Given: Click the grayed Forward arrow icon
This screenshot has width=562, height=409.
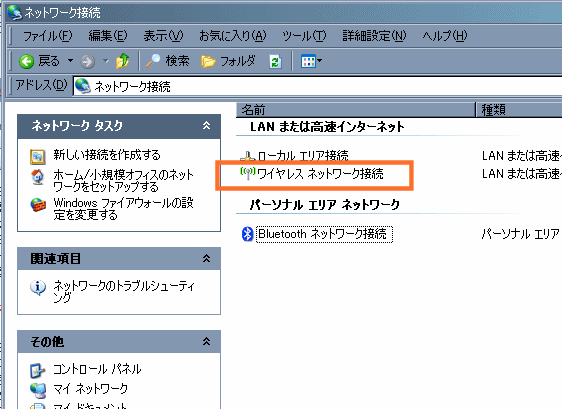Looking at the screenshot, I should point(87,62).
